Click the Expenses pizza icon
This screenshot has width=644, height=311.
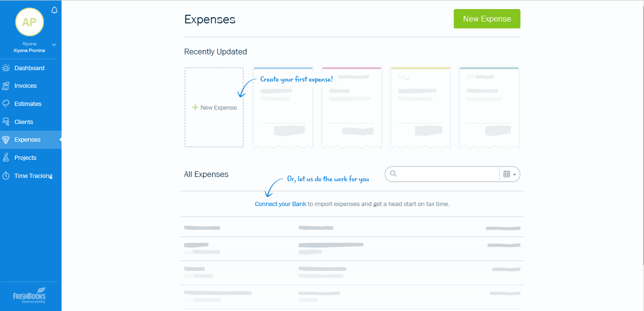pyautogui.click(x=6, y=140)
